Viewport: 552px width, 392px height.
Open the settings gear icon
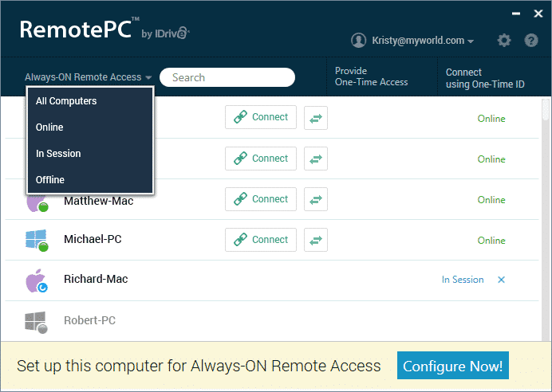pos(504,41)
